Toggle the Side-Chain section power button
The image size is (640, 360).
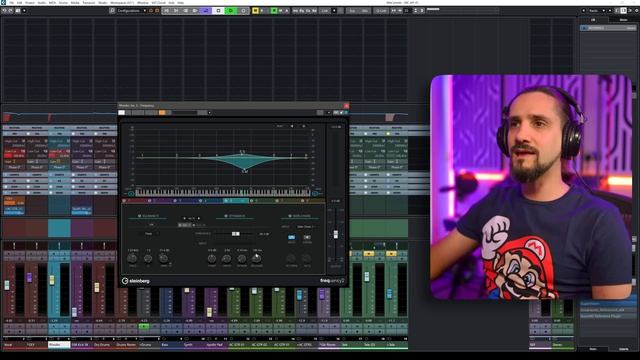pos(290,216)
